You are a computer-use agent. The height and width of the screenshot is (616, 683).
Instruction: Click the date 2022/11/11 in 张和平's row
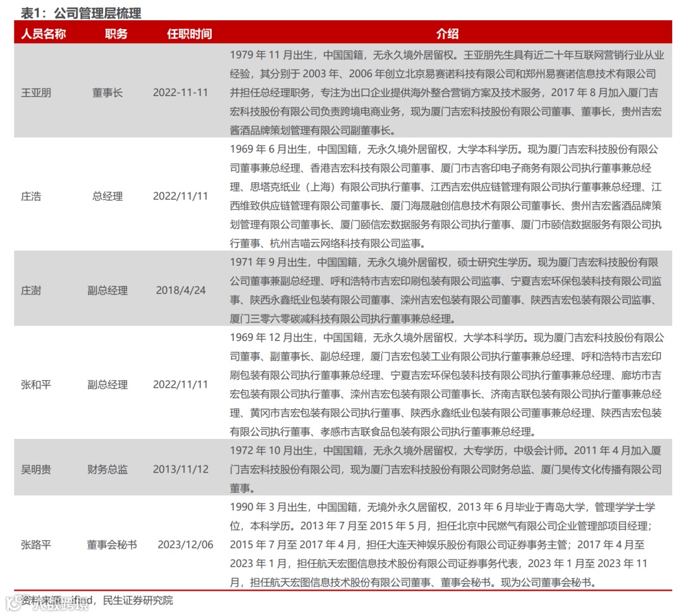[x=180, y=385]
